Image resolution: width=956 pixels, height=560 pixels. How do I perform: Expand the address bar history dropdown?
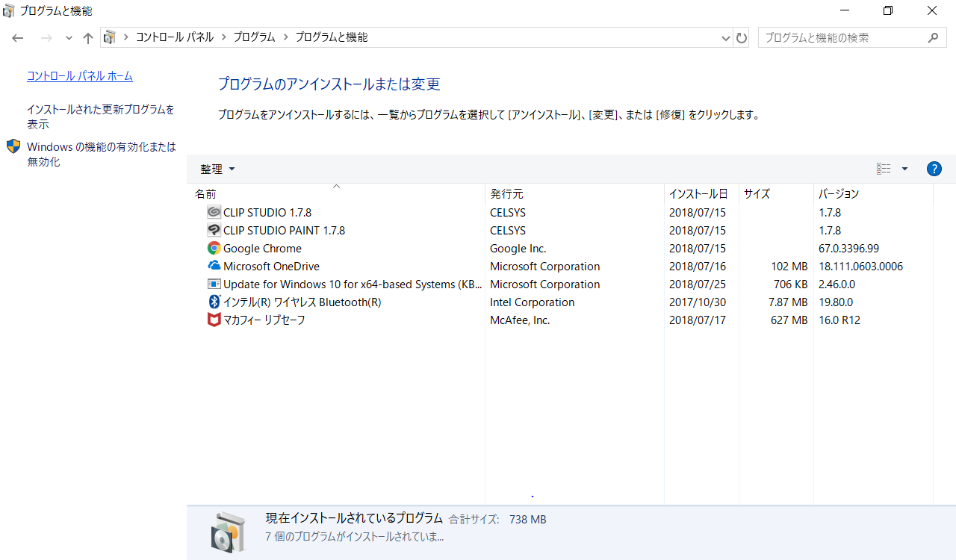point(725,37)
